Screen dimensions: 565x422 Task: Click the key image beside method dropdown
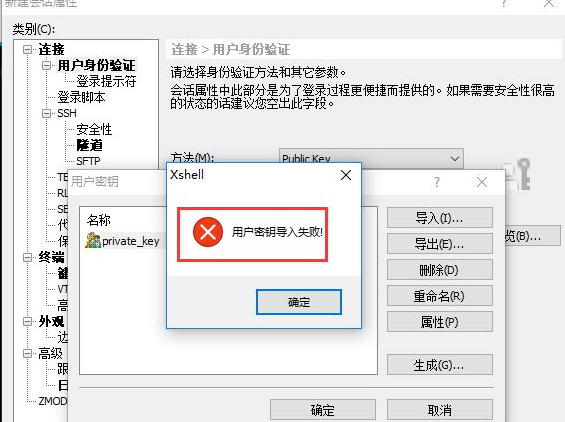point(518,174)
